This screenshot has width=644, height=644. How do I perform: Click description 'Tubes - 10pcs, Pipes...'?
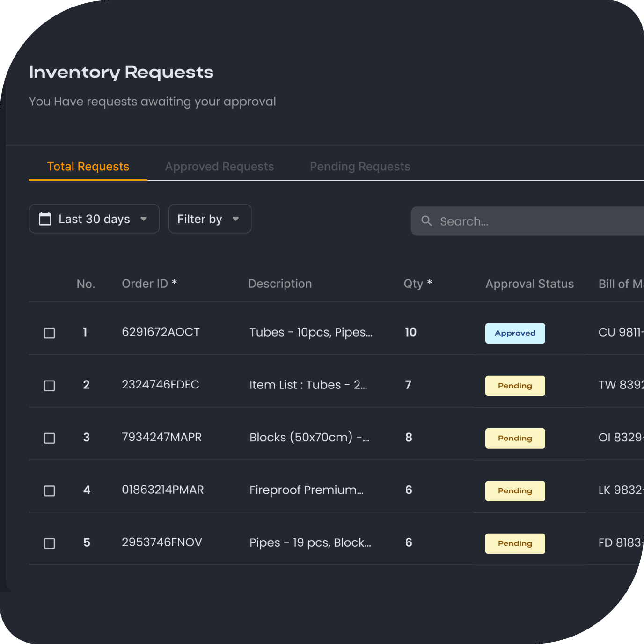(311, 332)
